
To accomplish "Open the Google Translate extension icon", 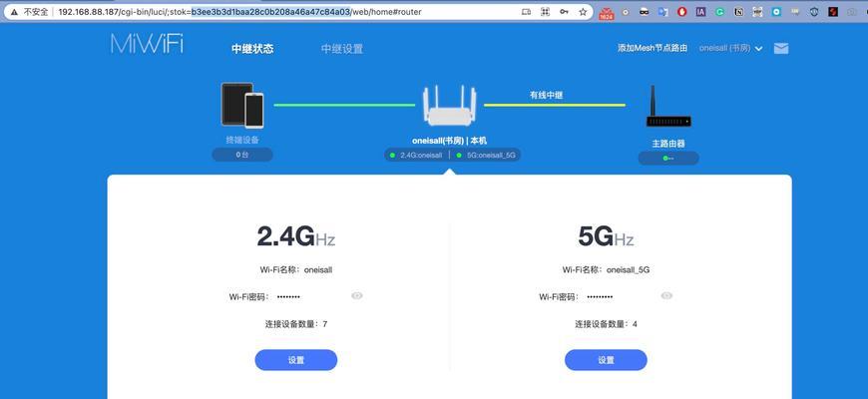I will click(x=663, y=12).
